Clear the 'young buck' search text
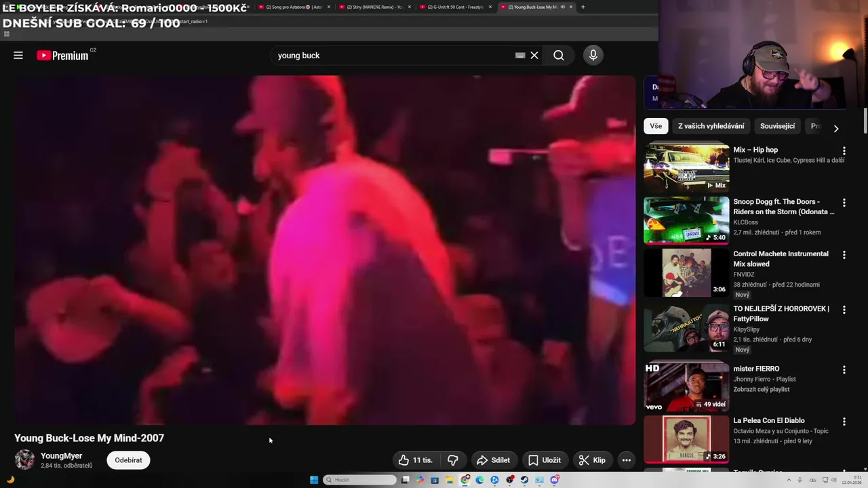868x488 pixels. pos(534,56)
